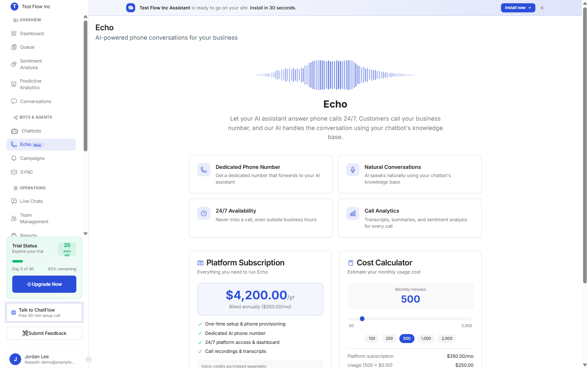
Task: Click the Usage $250.00 value
Action: (464, 365)
